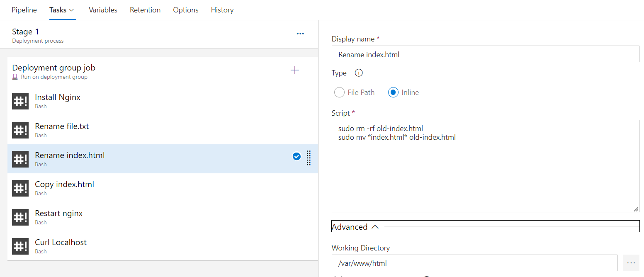
Task: Click the Install Nginx bash task icon
Action: (x=20, y=101)
